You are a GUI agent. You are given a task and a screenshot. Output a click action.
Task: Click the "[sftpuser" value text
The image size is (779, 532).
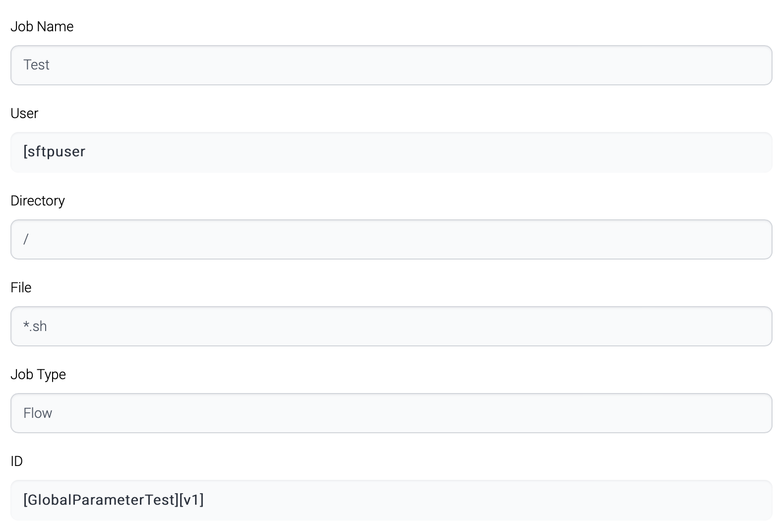tap(55, 152)
